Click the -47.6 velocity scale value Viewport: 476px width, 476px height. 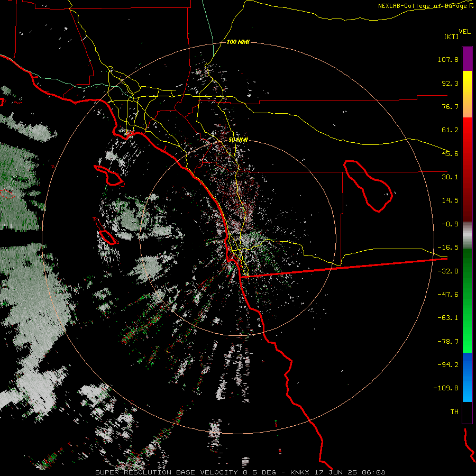pyautogui.click(x=448, y=295)
